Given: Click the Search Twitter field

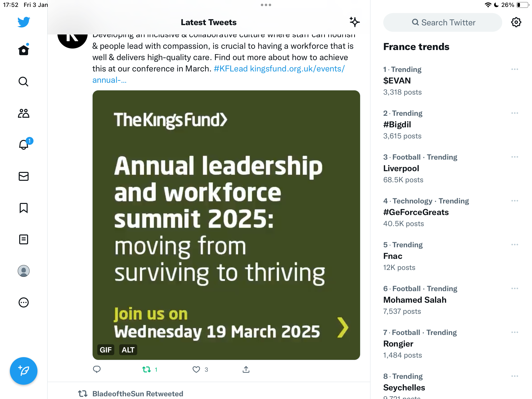Looking at the screenshot, I should tap(443, 22).
